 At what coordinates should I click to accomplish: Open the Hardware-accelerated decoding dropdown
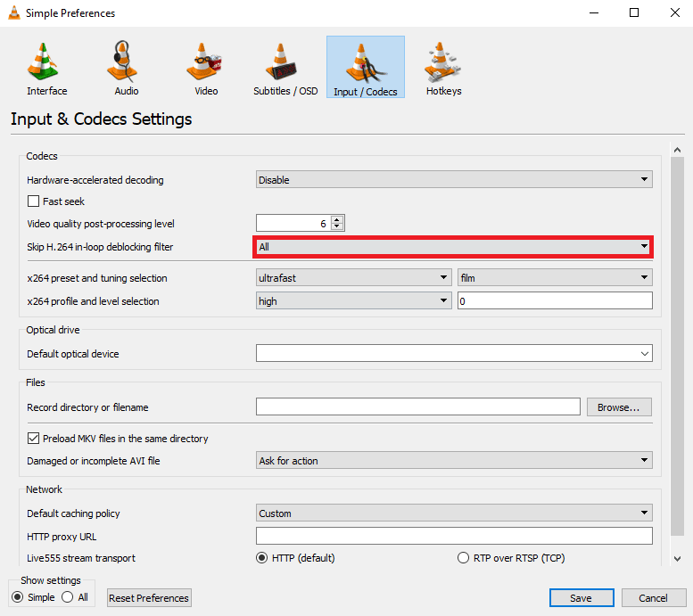pos(454,179)
